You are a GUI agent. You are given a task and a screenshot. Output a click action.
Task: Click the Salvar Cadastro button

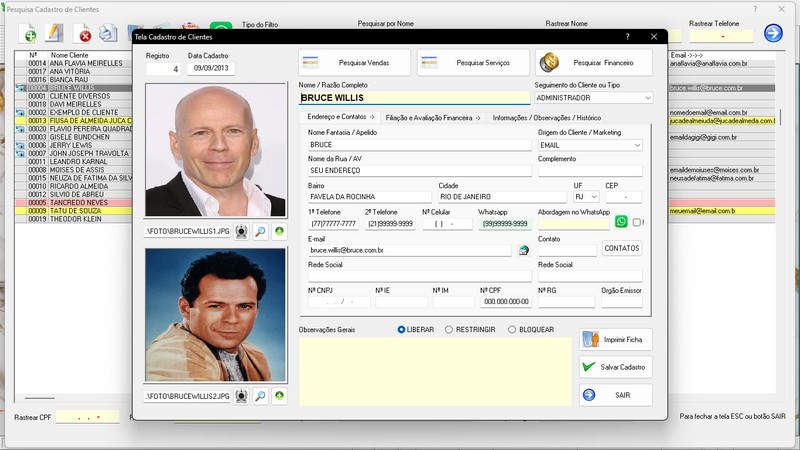616,367
